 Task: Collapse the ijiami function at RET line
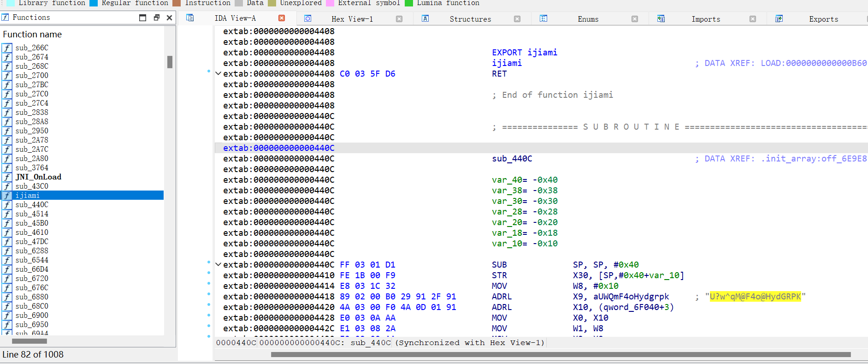218,74
